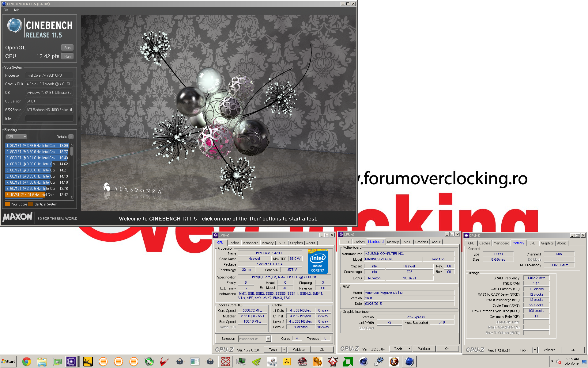This screenshot has width=588, height=368.
Task: Click the taskbar clock showing 2:59 AM
Action: 572,362
